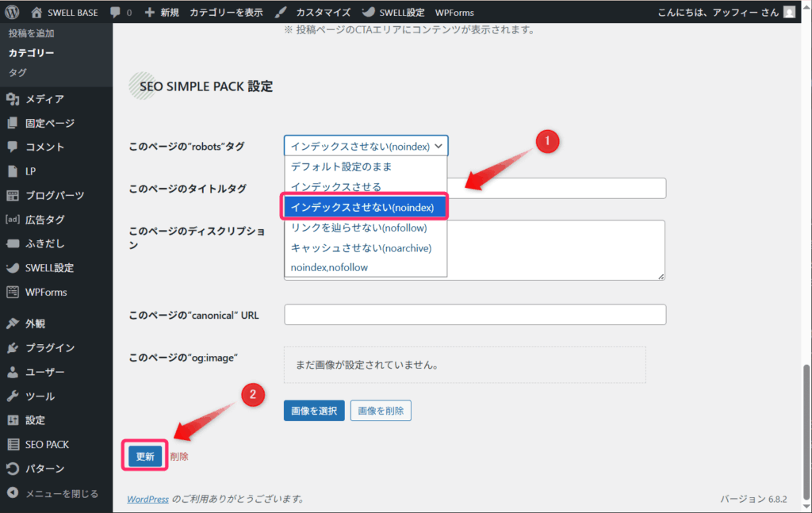Click the メニューを閉じる collapse arrow icon
Image resolution: width=812 pixels, height=513 pixels.
(x=13, y=493)
